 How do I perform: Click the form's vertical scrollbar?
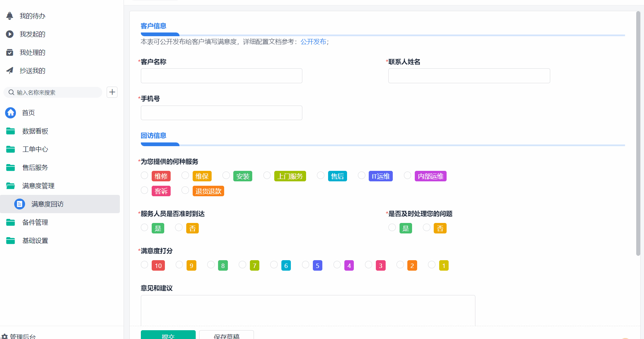[x=638, y=134]
